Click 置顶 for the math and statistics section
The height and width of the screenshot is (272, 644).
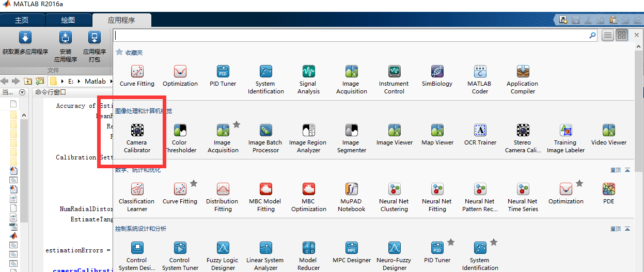[x=616, y=170]
